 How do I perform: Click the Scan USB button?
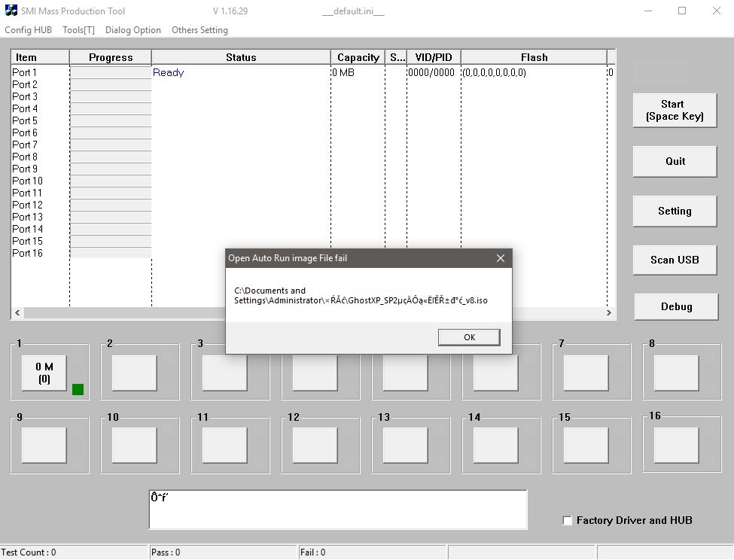675,260
